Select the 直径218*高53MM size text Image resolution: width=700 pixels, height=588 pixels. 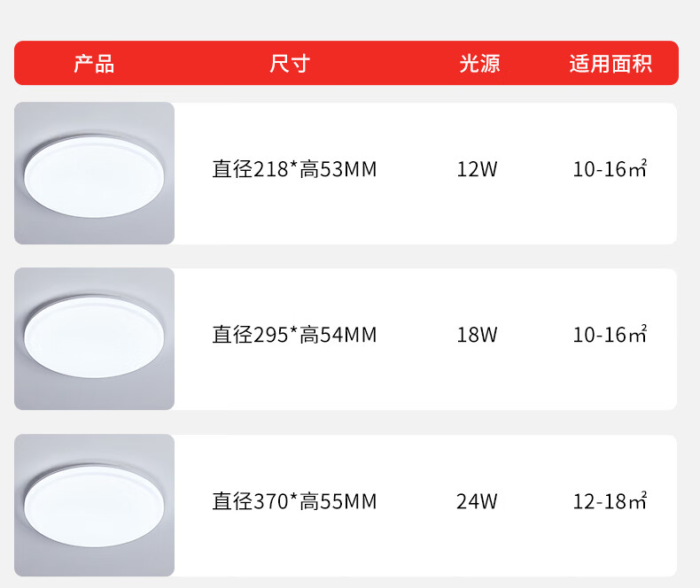click(x=294, y=169)
